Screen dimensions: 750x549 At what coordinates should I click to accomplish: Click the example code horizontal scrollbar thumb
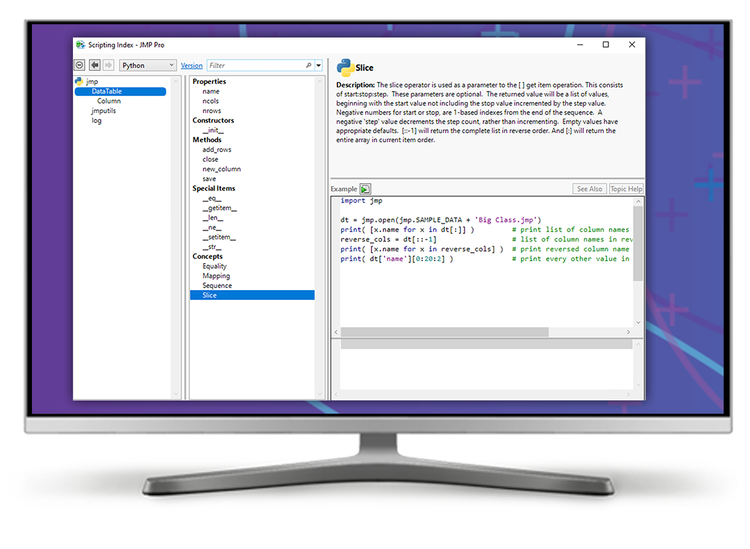(445, 332)
